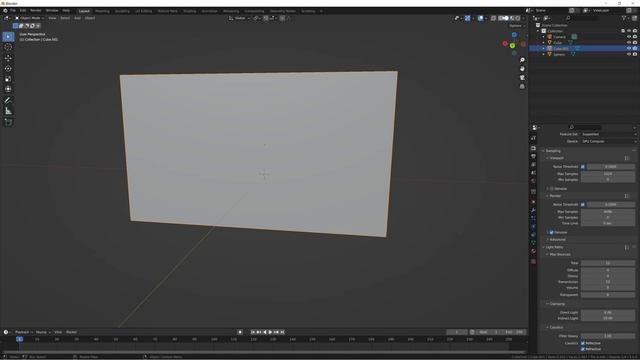Toggle render Noise Threshold checkbox
Viewport: 640px width, 360px height.
click(x=583, y=204)
